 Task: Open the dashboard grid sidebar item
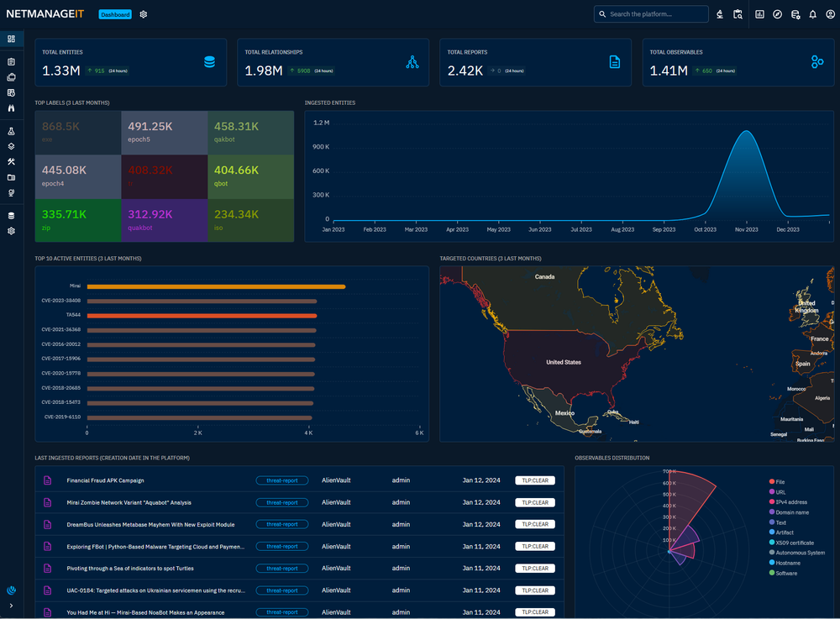point(11,39)
